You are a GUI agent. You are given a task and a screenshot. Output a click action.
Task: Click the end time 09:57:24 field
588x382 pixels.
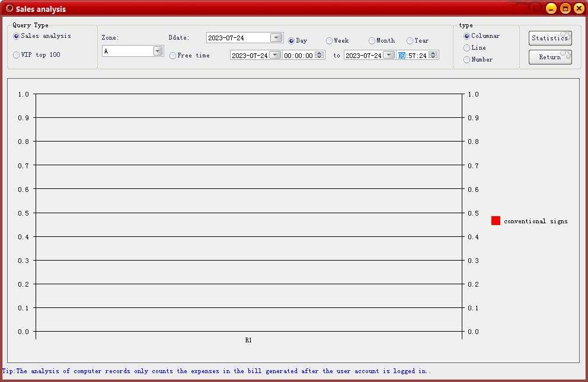[x=413, y=56]
